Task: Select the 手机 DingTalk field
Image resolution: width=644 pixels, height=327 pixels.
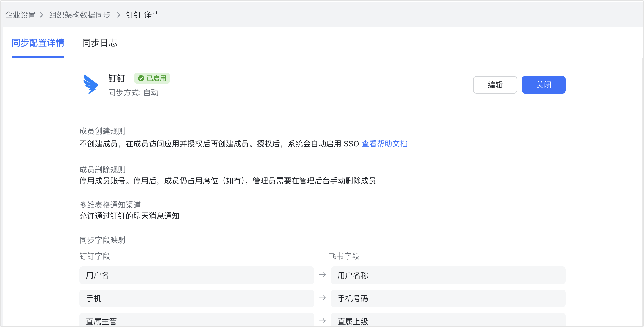Action: (197, 298)
